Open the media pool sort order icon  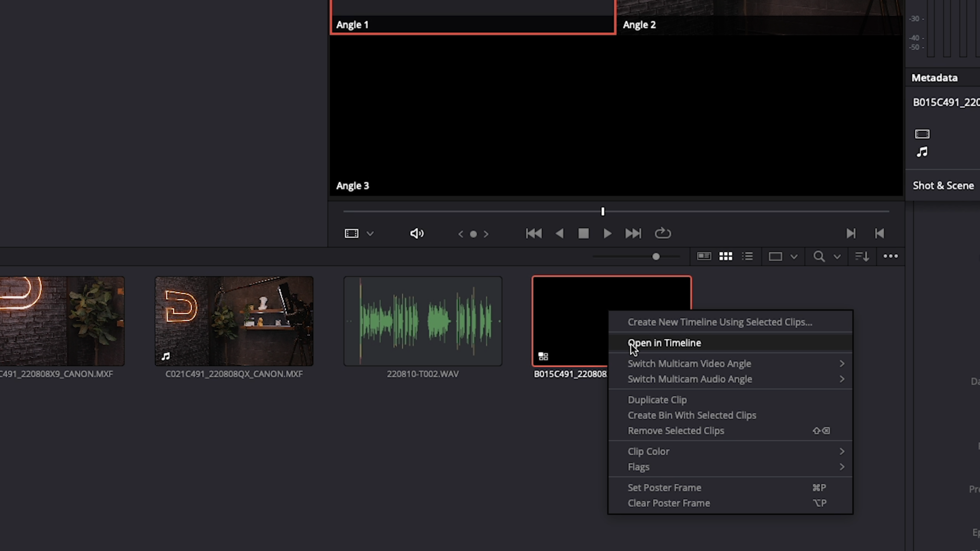[862, 256]
